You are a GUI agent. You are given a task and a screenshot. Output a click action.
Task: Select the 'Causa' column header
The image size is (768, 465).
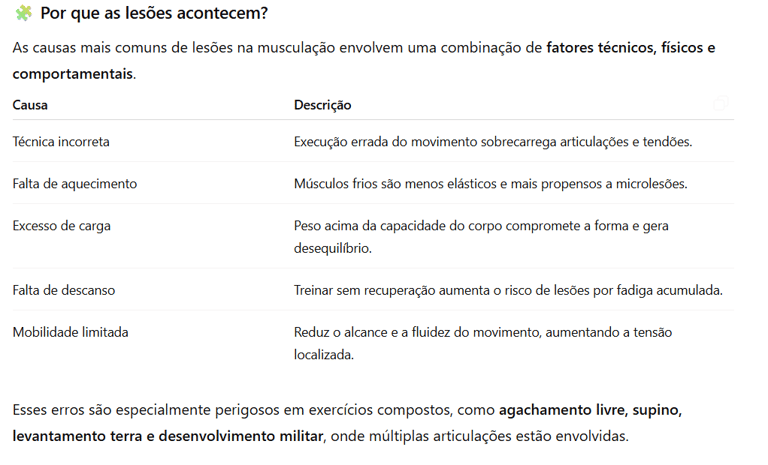click(x=30, y=105)
